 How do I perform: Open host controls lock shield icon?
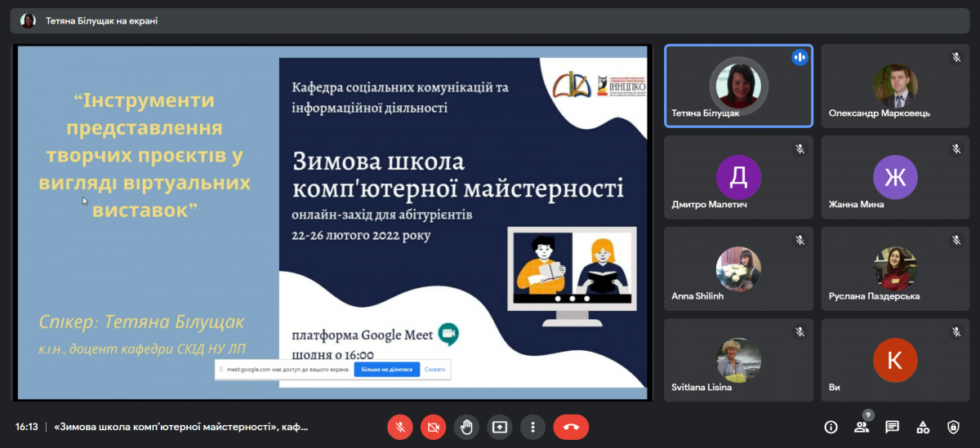[x=953, y=427]
